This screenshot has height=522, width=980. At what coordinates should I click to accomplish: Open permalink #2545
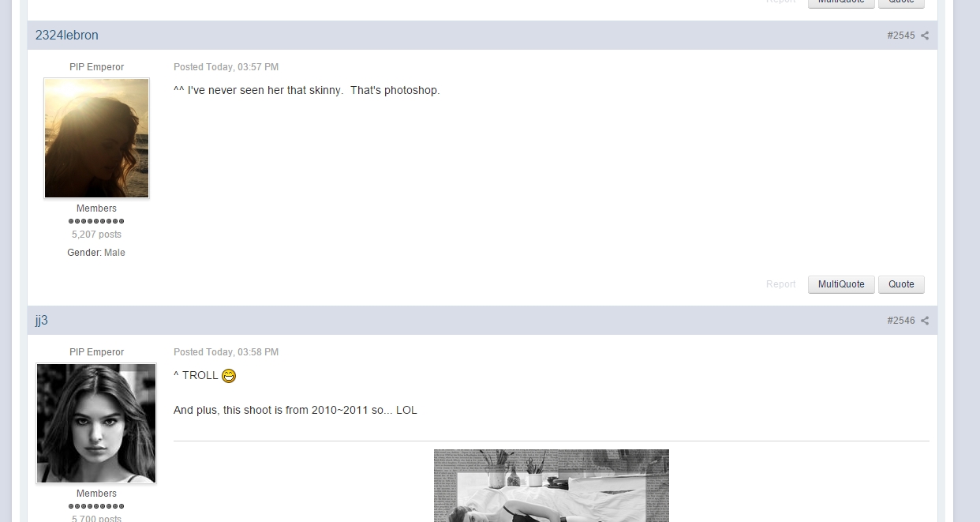(x=900, y=36)
